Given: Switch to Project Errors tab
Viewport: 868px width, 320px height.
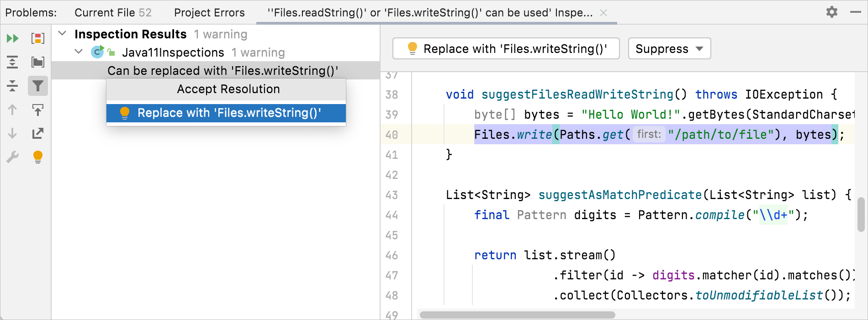Looking at the screenshot, I should [209, 13].
